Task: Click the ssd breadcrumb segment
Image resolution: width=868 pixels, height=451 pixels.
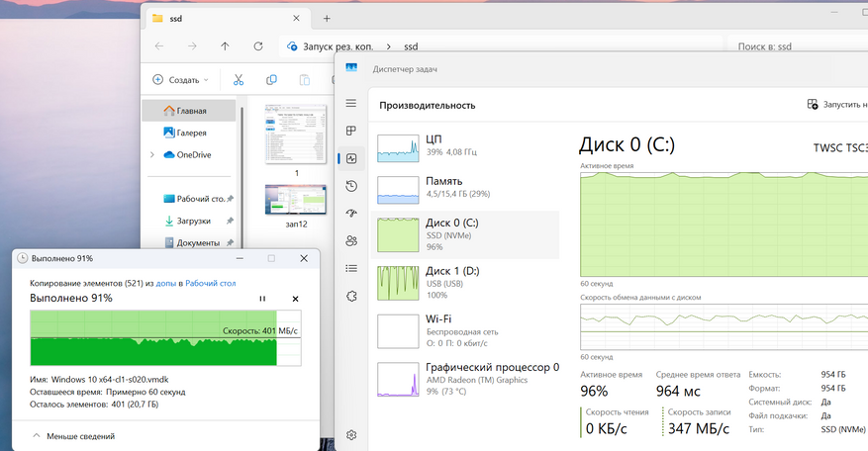Action: pos(411,47)
